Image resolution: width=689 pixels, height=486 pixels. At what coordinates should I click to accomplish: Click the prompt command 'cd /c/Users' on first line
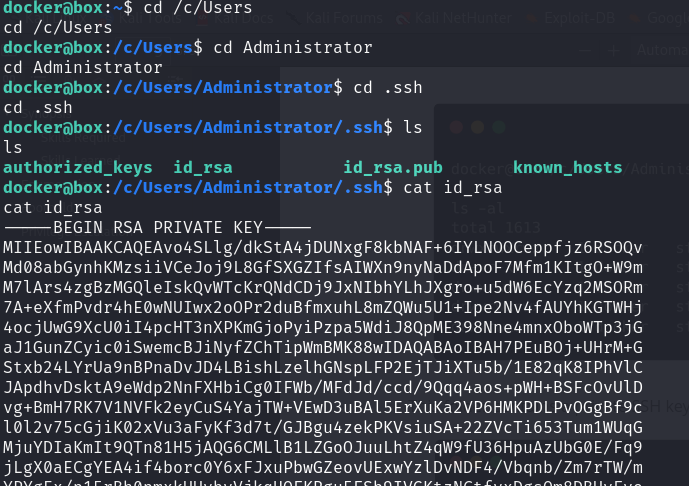click(198, 7)
